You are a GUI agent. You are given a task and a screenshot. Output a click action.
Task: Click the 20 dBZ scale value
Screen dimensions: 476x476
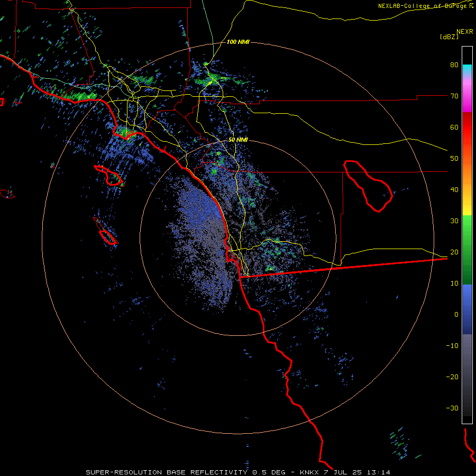point(454,252)
